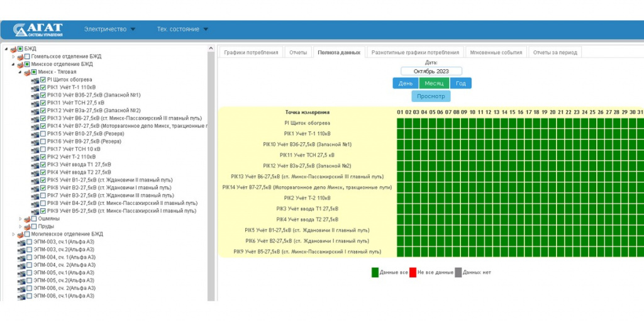Image resolution: width=644 pixels, height=322 pixels.
Task: Click the meter icon next to PIK17 Учёт ТСН 10 кВ
Action: (x=35, y=149)
